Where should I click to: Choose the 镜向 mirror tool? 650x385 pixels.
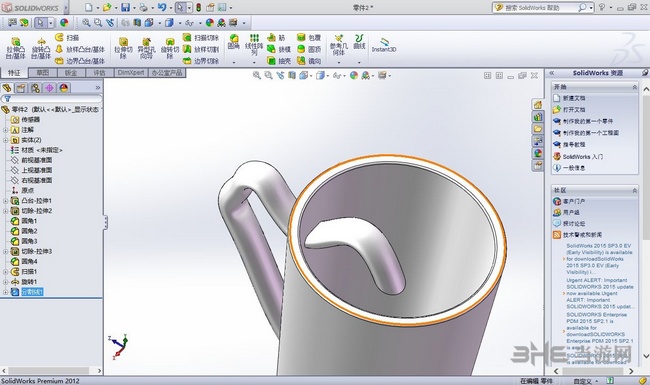pyautogui.click(x=309, y=61)
